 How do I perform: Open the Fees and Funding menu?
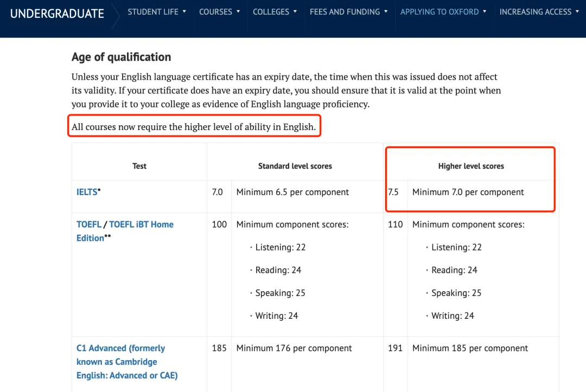[348, 12]
